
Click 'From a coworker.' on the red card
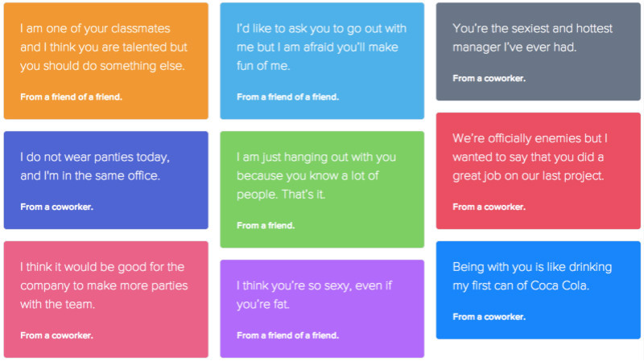tap(489, 207)
